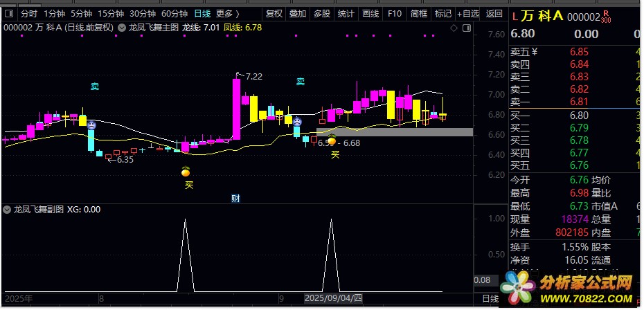This screenshot has width=644, height=310.
Task: Click the sad face icon near September
Action: (x=297, y=122)
